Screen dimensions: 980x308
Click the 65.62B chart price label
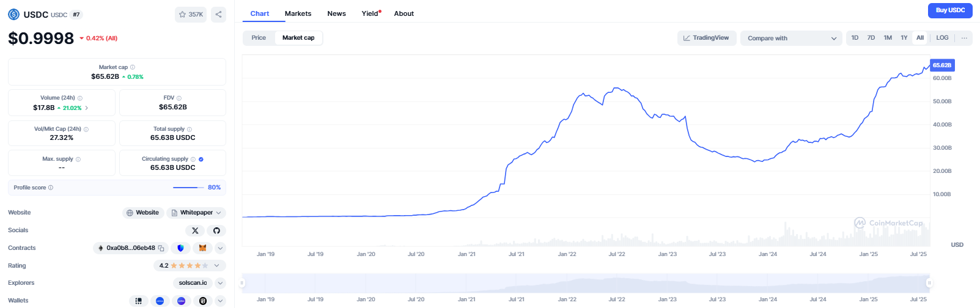[x=942, y=65]
